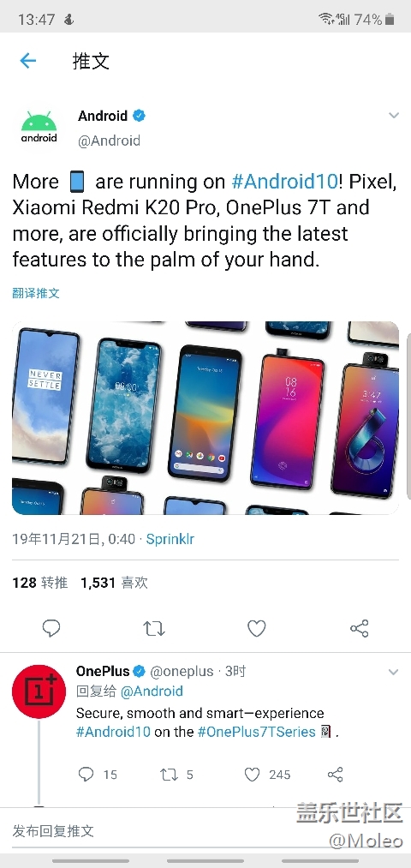Share the Android tweet
The width and height of the screenshot is (411, 868).
(x=359, y=628)
